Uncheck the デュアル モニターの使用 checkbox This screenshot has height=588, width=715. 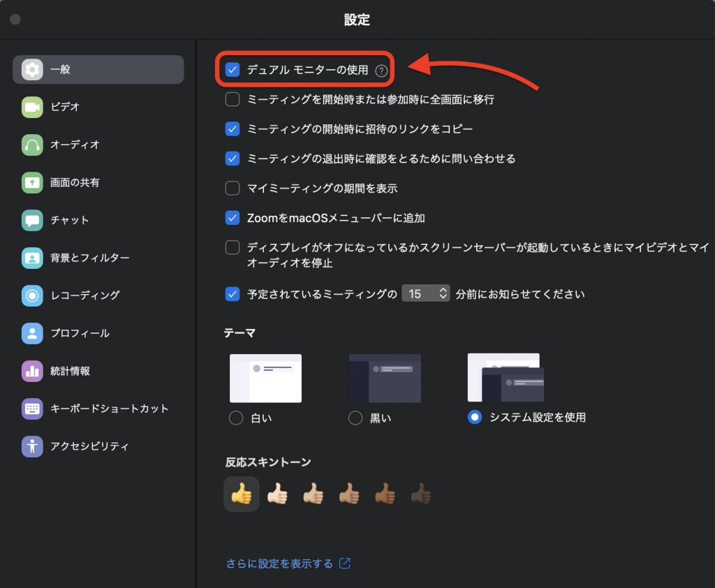pyautogui.click(x=233, y=70)
